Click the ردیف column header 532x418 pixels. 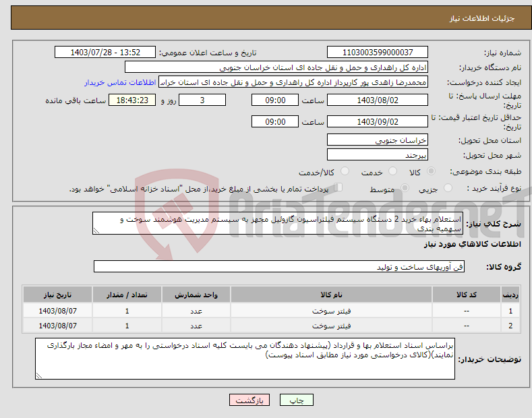510,295
